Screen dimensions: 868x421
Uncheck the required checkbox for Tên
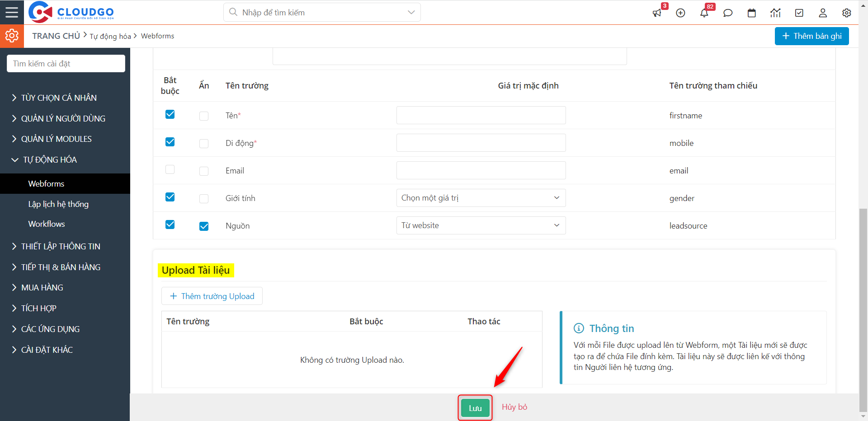[x=170, y=115]
